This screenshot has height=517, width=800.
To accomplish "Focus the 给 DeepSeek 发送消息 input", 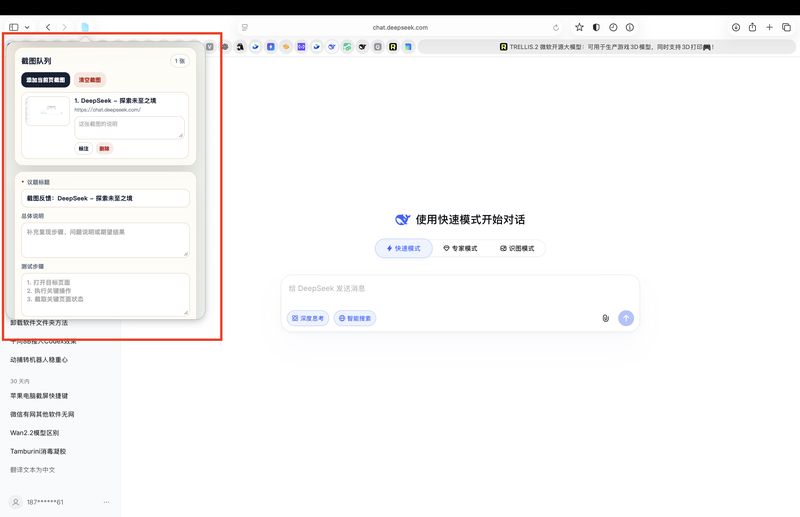I will (459, 288).
